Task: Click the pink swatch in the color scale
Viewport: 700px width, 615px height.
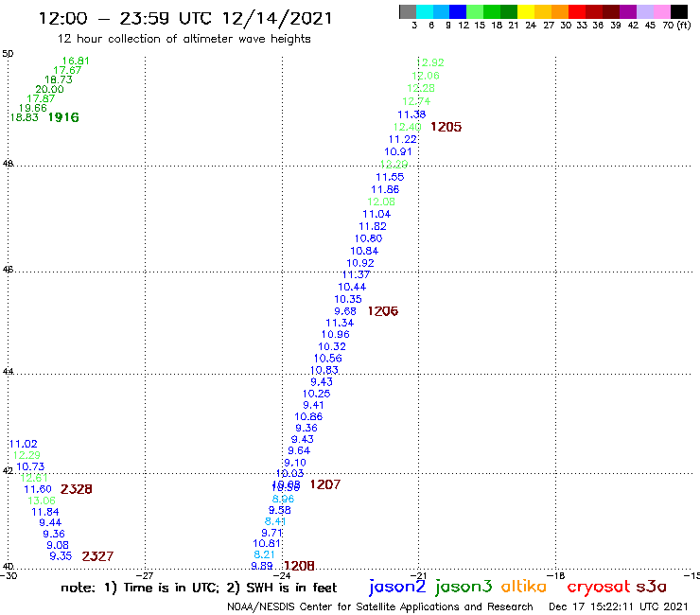Action: [661, 11]
